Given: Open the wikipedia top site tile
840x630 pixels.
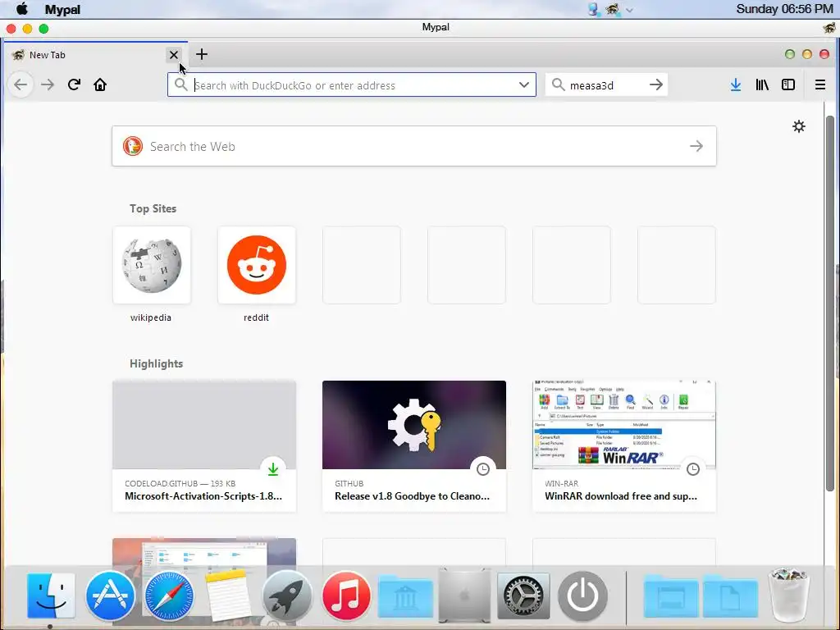Looking at the screenshot, I should point(152,265).
